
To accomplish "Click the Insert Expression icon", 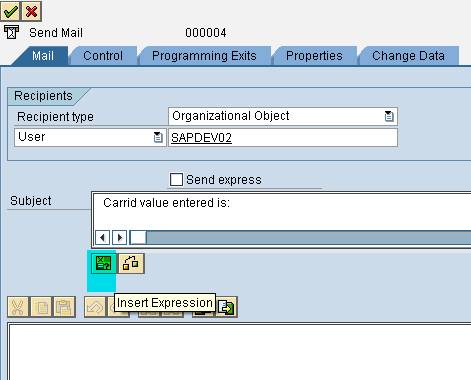I will 104,263.
